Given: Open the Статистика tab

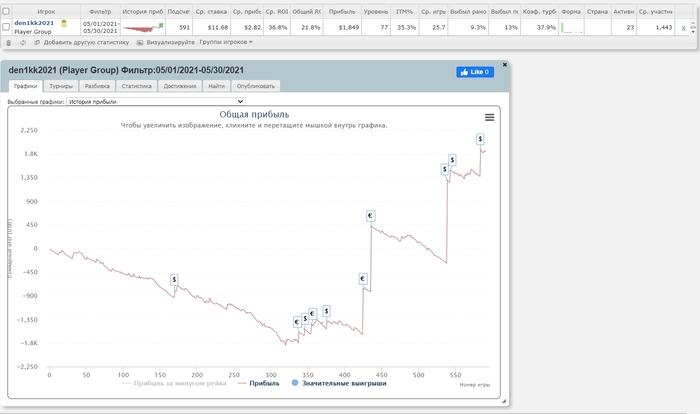Looking at the screenshot, I should point(137,86).
